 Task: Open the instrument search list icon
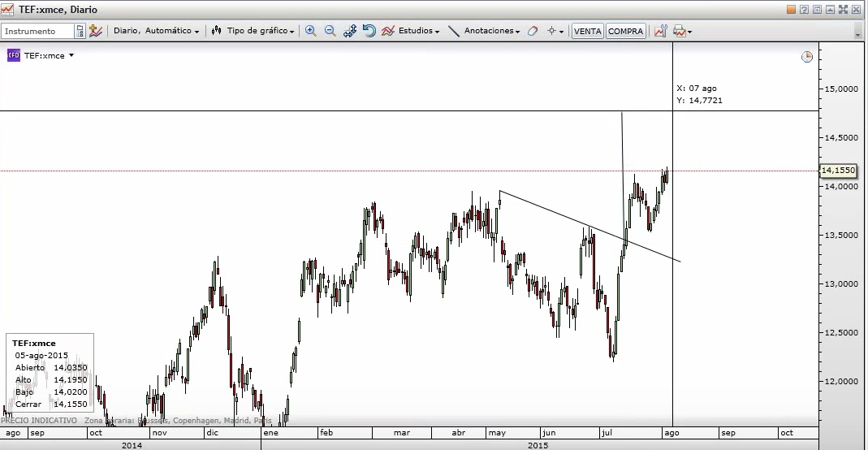tap(80, 31)
